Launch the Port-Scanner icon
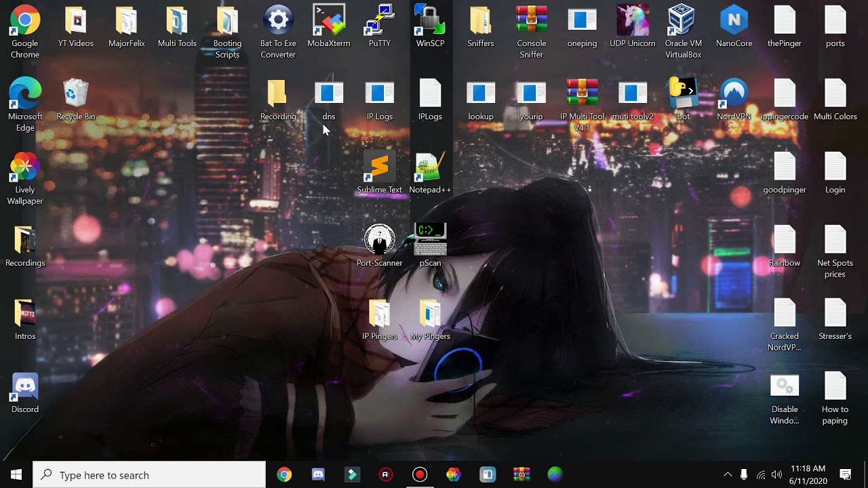The image size is (868, 488). (x=380, y=240)
